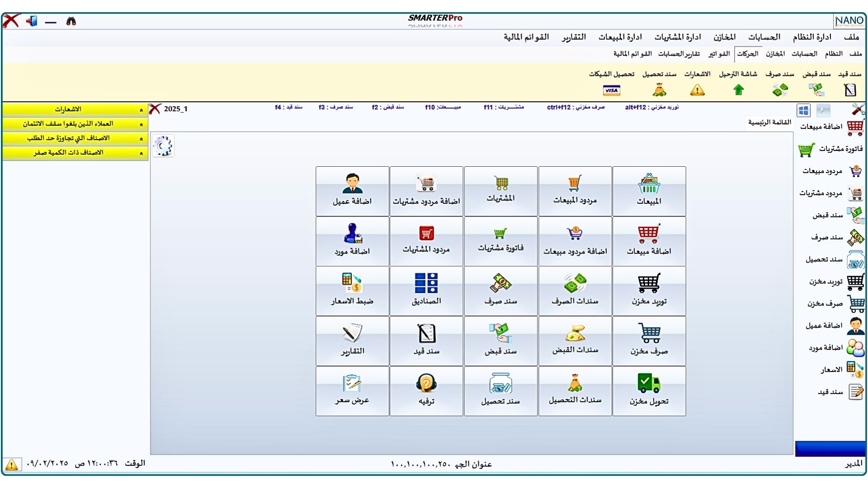Expand الاصناف التي تجاوزة حد الطلب panel
The width and height of the screenshot is (868, 488).
75,138
